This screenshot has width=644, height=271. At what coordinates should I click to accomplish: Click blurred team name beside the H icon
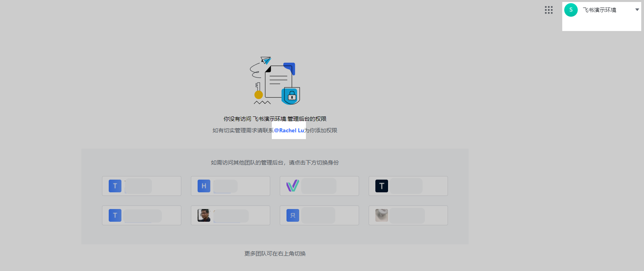[x=225, y=186]
